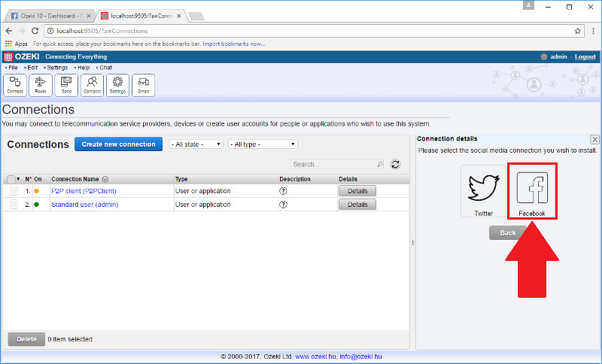Open the All state filter dropdown
This screenshot has height=364, width=602.
pos(196,144)
